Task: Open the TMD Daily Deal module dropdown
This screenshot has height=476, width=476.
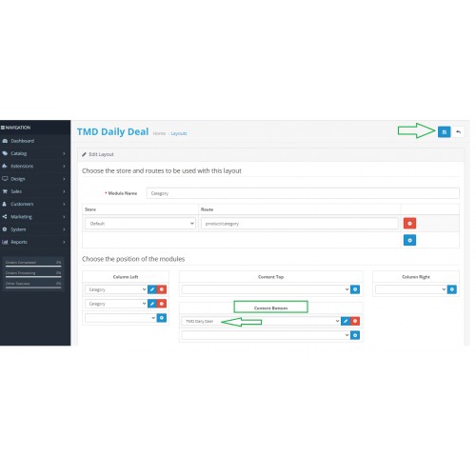Action: point(261,321)
